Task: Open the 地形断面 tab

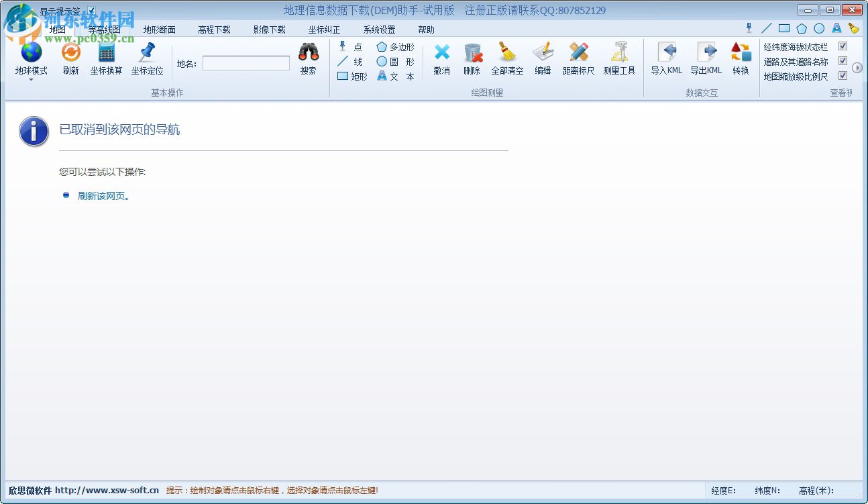Action: coord(160,30)
